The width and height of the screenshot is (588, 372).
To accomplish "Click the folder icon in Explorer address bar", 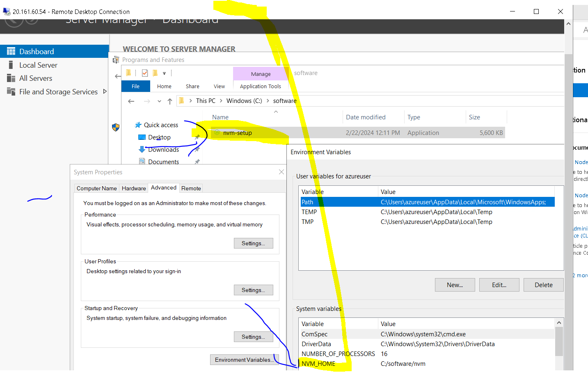I will (x=182, y=100).
